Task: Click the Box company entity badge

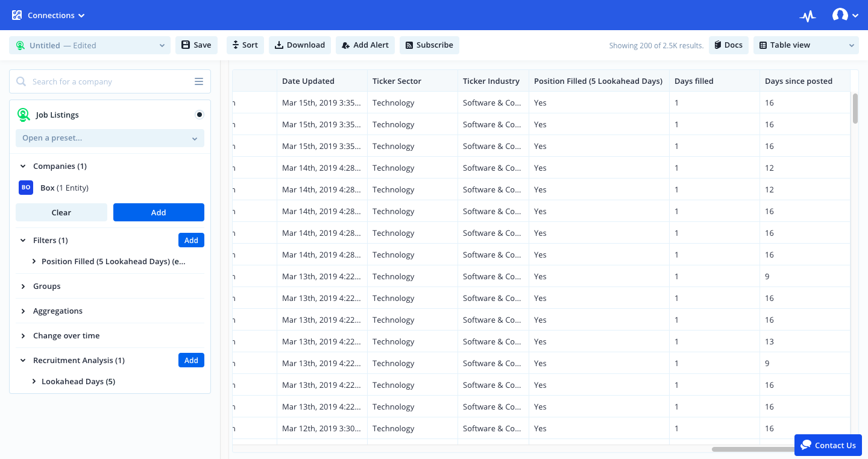Action: coord(26,188)
